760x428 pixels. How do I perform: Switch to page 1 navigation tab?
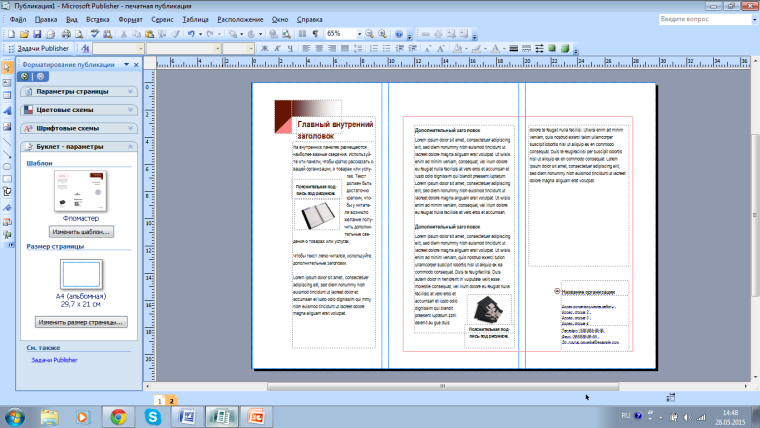click(158, 399)
